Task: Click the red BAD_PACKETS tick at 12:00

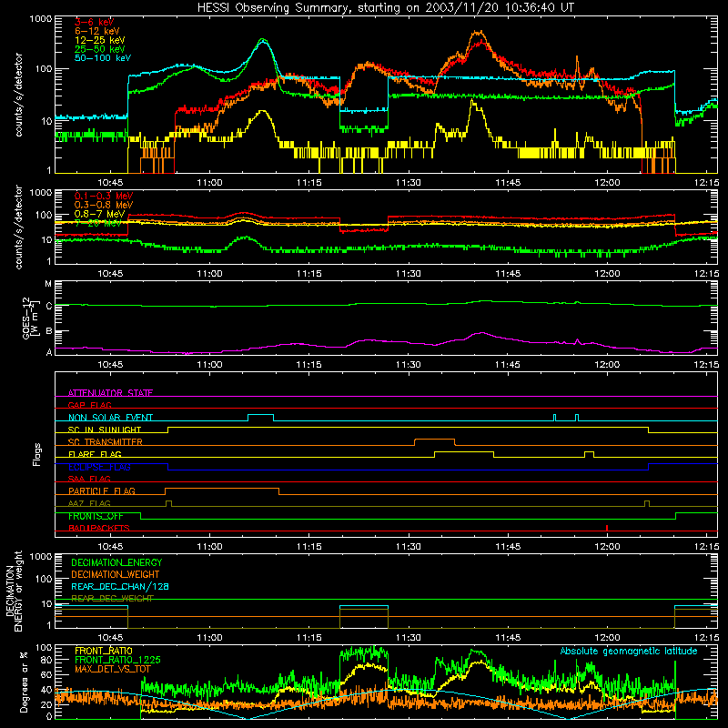Action: (607, 528)
